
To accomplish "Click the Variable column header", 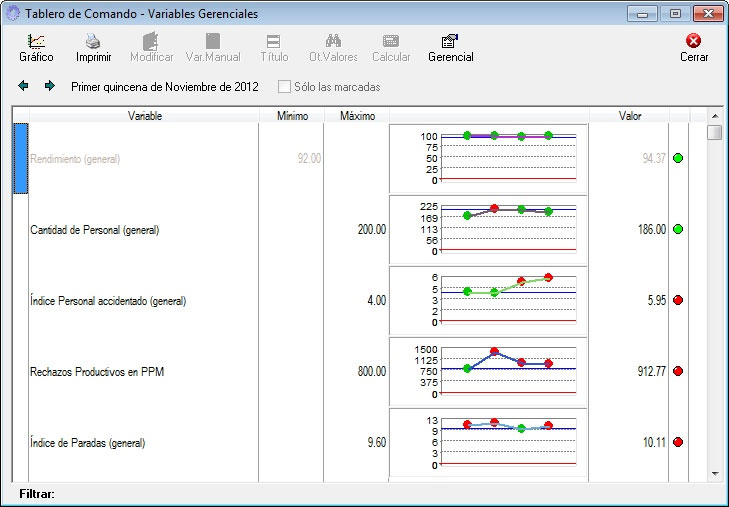I will 144,116.
